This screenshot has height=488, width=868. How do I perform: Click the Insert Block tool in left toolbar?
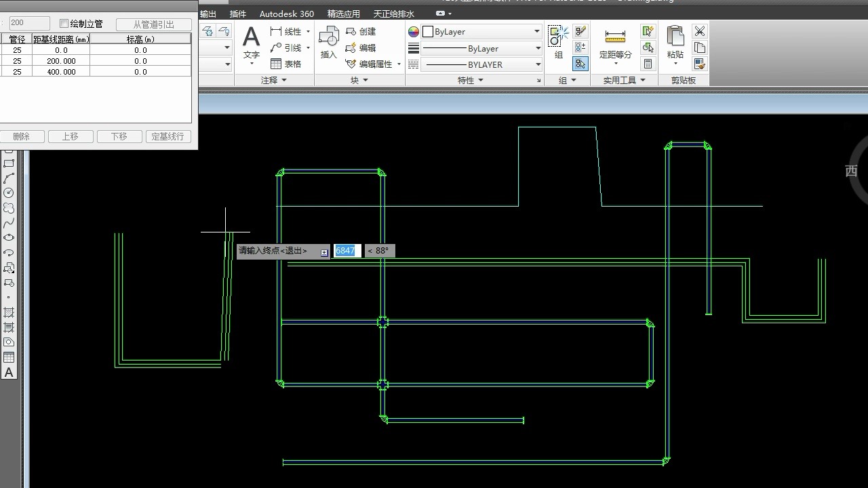[9, 268]
